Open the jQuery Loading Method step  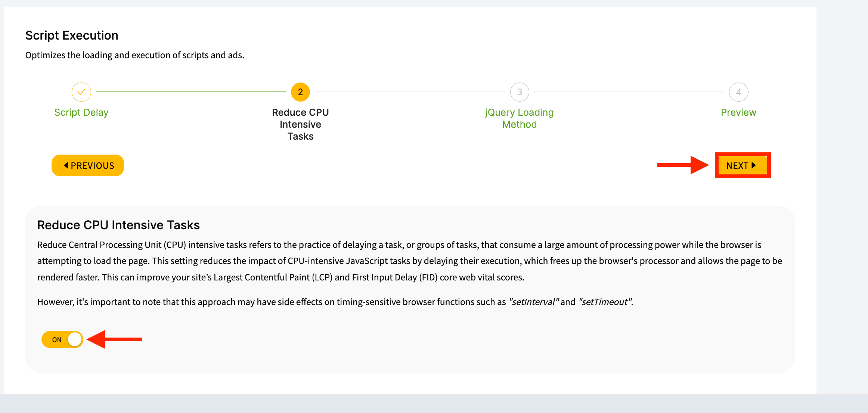click(x=520, y=118)
